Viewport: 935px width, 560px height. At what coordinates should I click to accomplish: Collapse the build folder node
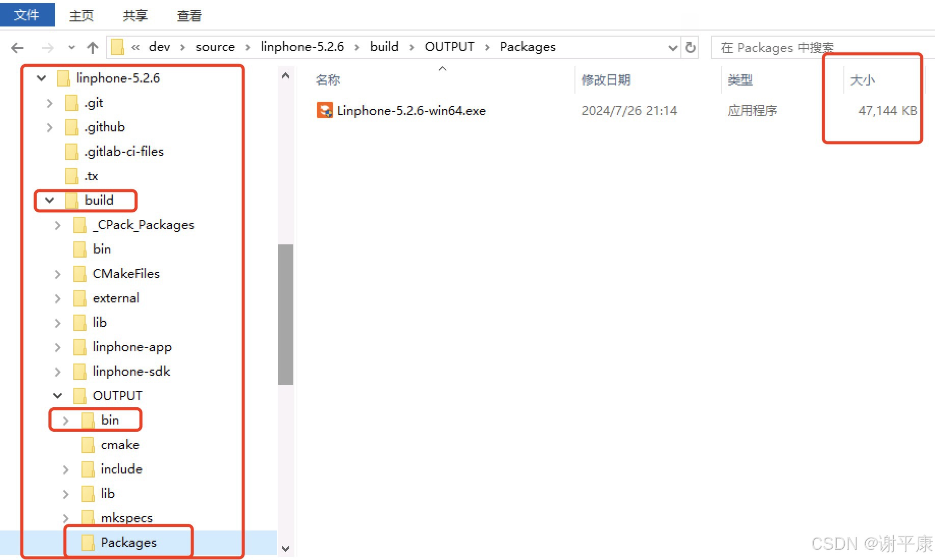(x=49, y=200)
